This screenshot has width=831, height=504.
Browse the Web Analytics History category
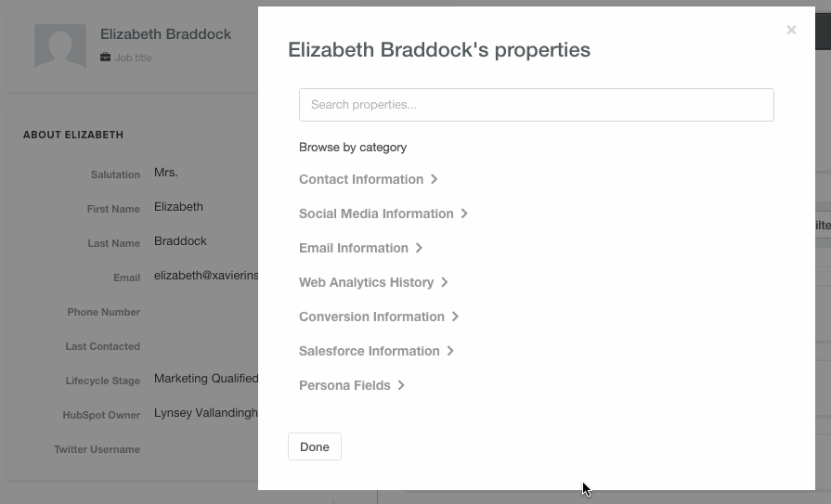click(366, 282)
